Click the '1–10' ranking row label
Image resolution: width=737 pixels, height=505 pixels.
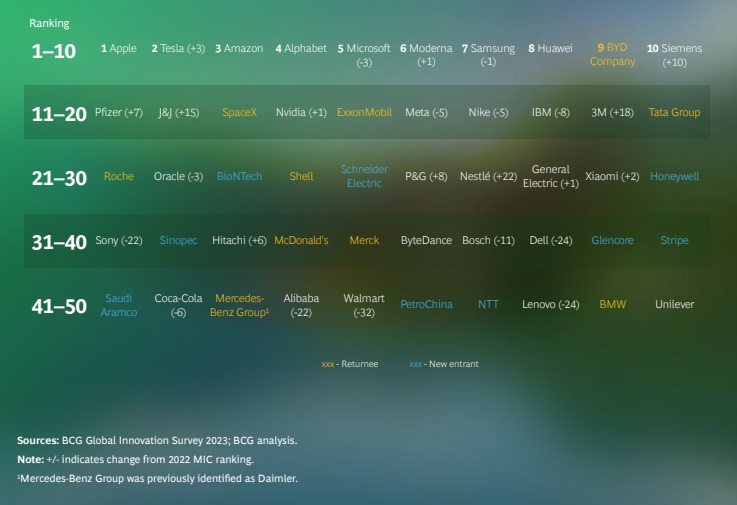pyautogui.click(x=54, y=51)
